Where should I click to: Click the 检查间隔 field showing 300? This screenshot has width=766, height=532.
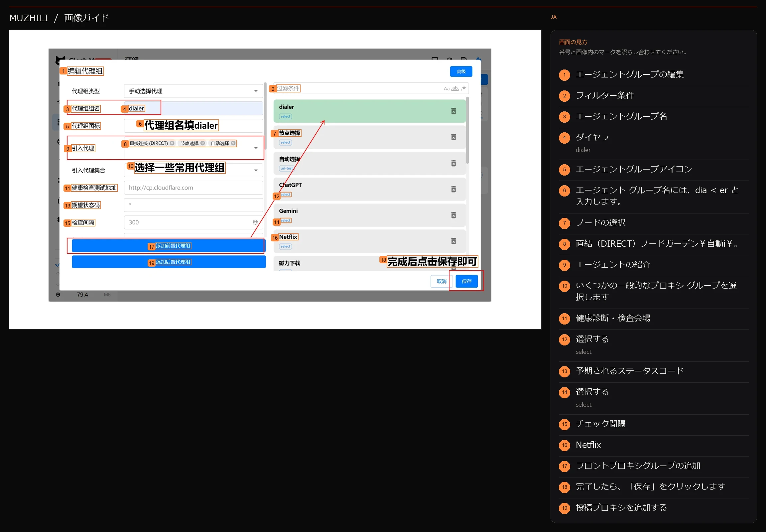193,222
